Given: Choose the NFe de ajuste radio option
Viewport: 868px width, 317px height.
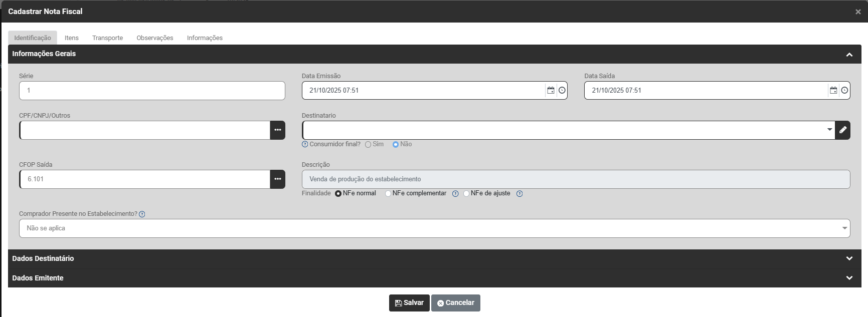Looking at the screenshot, I should point(466,194).
